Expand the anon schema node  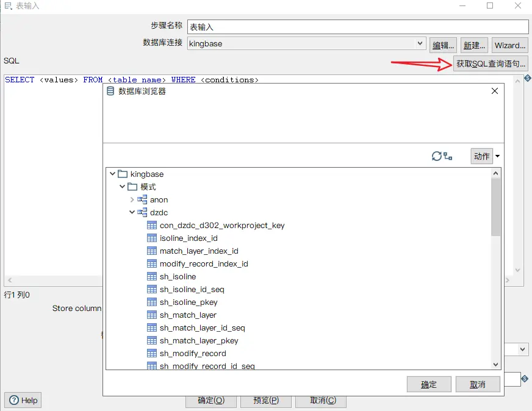[132, 199]
